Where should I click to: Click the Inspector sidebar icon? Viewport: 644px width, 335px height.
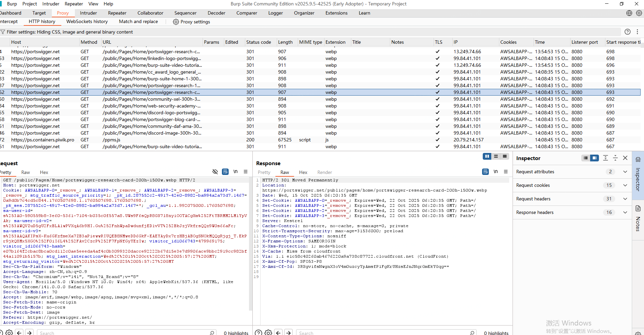638,159
